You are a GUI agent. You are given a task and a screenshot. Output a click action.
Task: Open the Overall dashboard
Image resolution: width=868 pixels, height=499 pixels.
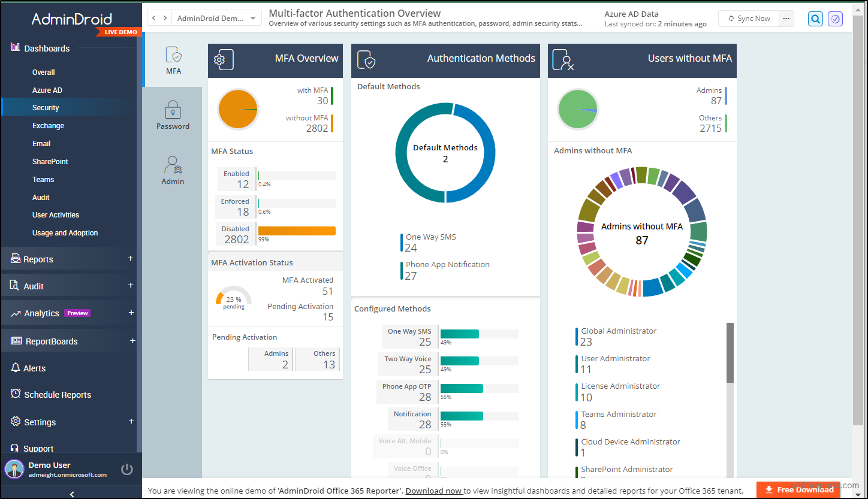[44, 72]
